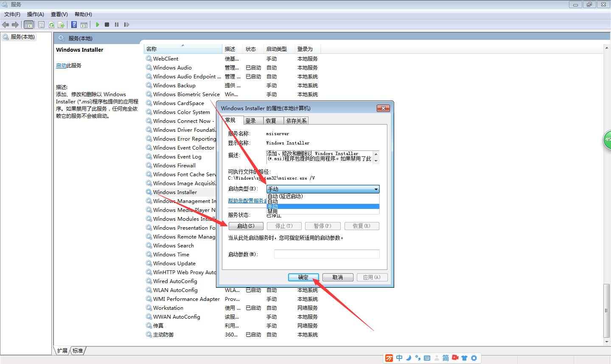The width and height of the screenshot is (611, 364).
Task: Switch to the 标准 view tab
Action: click(78, 350)
